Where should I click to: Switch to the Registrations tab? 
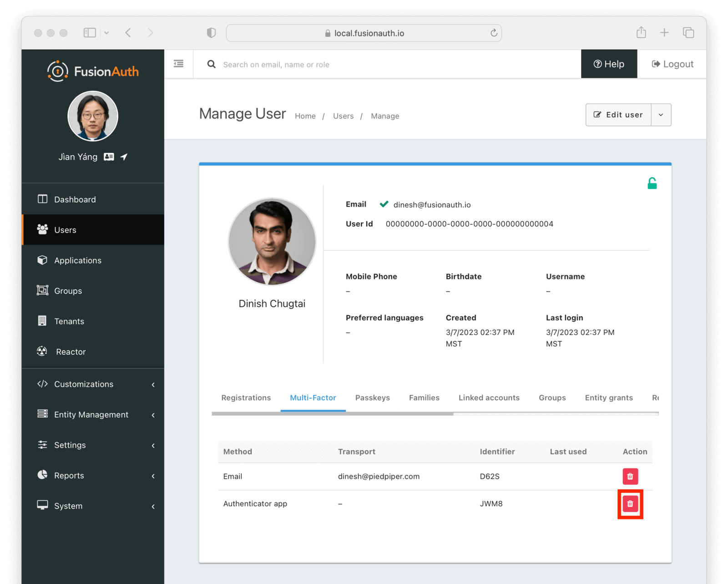click(x=246, y=397)
